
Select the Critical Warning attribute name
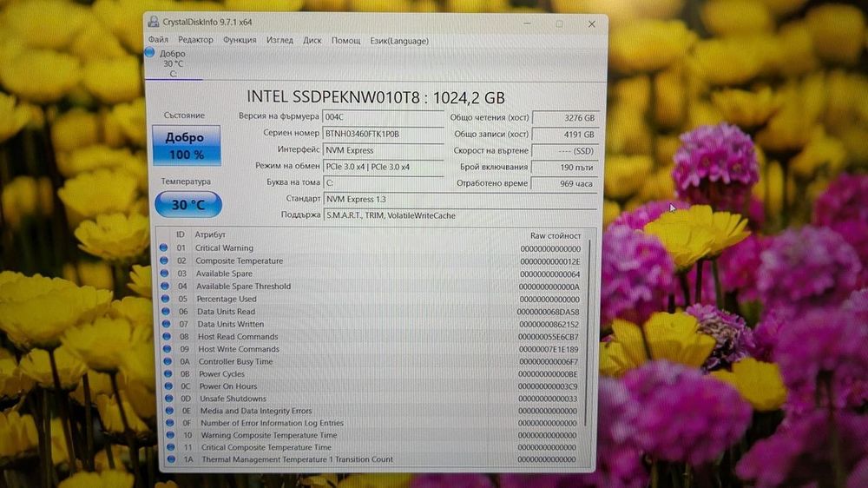224,247
